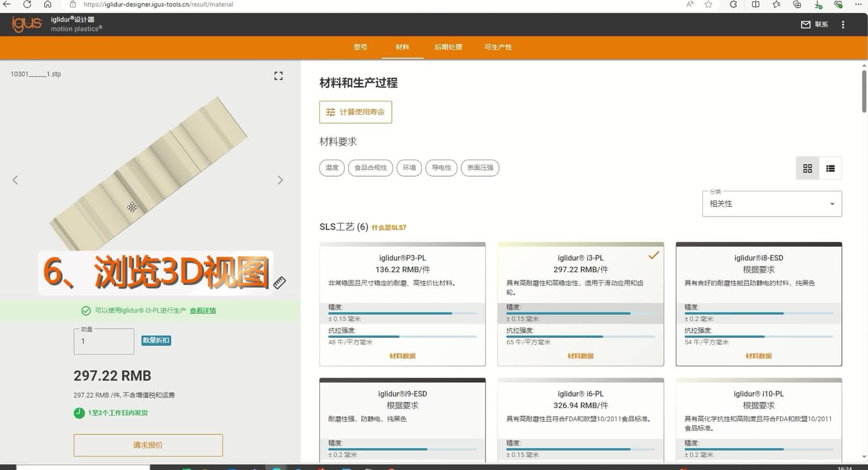
Task: Select the iglidur i8-ESD material card
Action: [759, 304]
